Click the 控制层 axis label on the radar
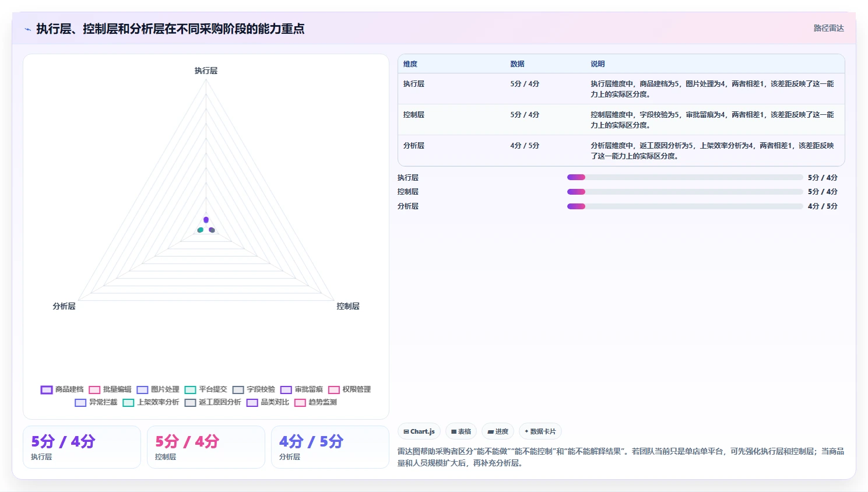868x492 pixels. pos(348,306)
